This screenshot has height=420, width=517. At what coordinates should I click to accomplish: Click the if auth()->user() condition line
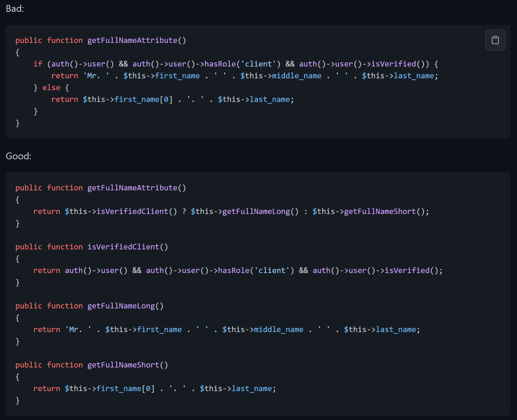point(236,64)
